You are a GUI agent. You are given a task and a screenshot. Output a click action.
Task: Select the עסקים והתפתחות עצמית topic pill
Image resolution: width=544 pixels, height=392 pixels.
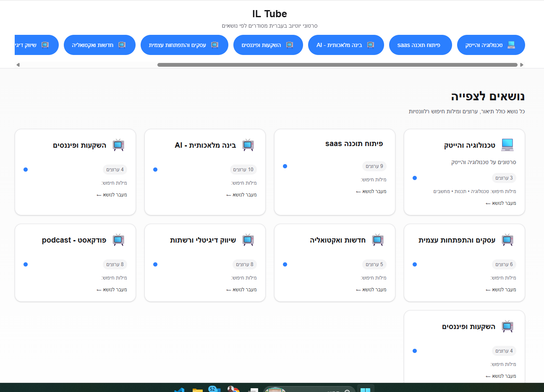[184, 45]
